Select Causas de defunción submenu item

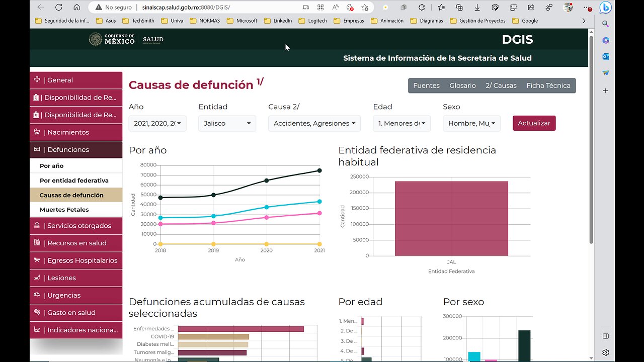point(76,195)
